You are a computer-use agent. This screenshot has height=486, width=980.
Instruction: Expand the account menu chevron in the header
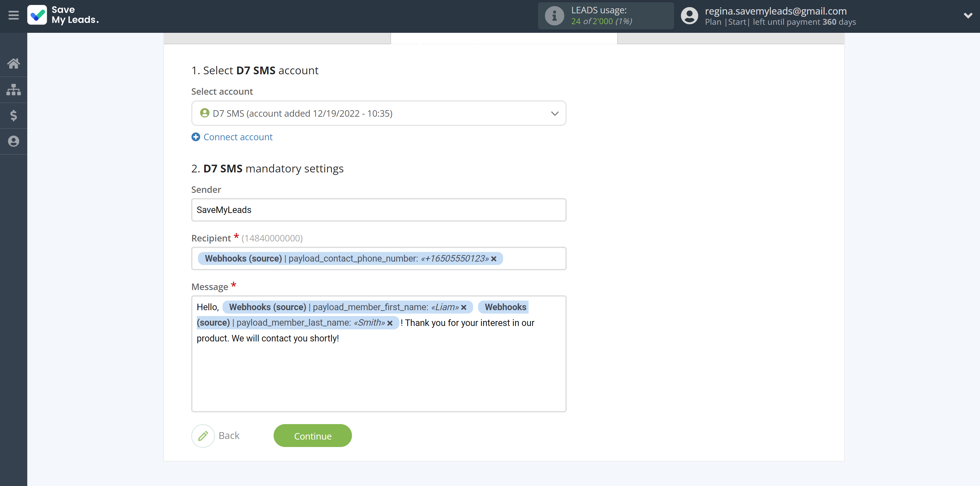[x=968, y=15]
